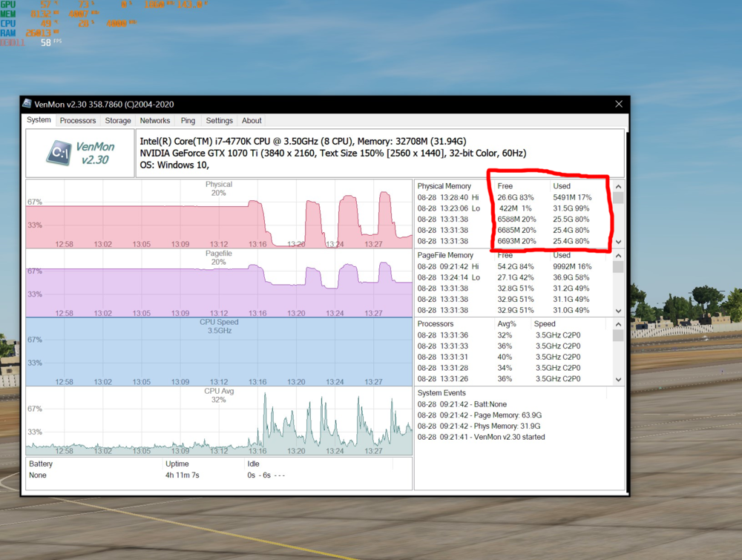The height and width of the screenshot is (560, 742).
Task: Click the VenMon v2.30 logo image
Action: tap(80, 154)
